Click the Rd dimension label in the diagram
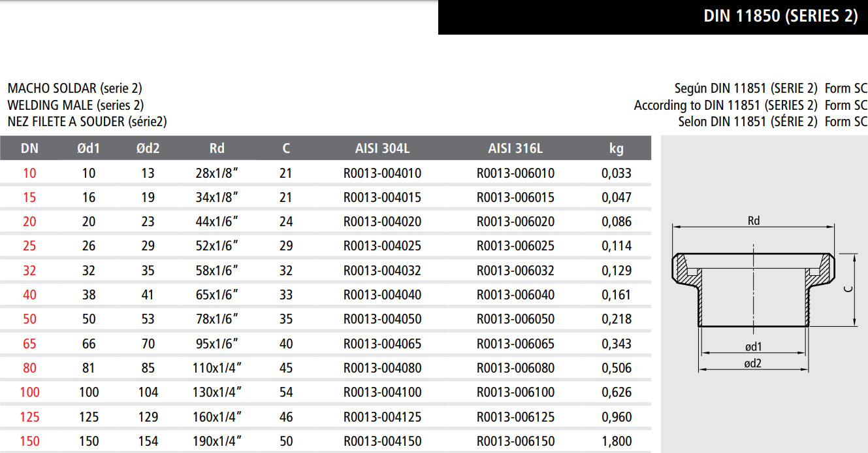Viewport: 868px width, 453px height. coord(754,221)
